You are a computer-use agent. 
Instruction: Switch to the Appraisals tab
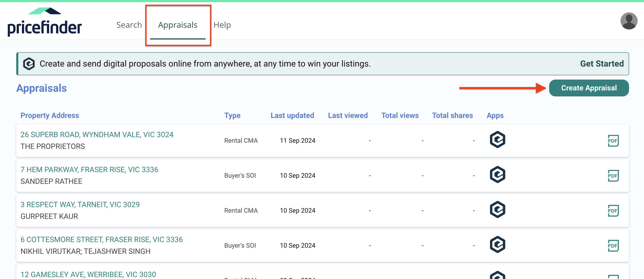[x=178, y=25]
